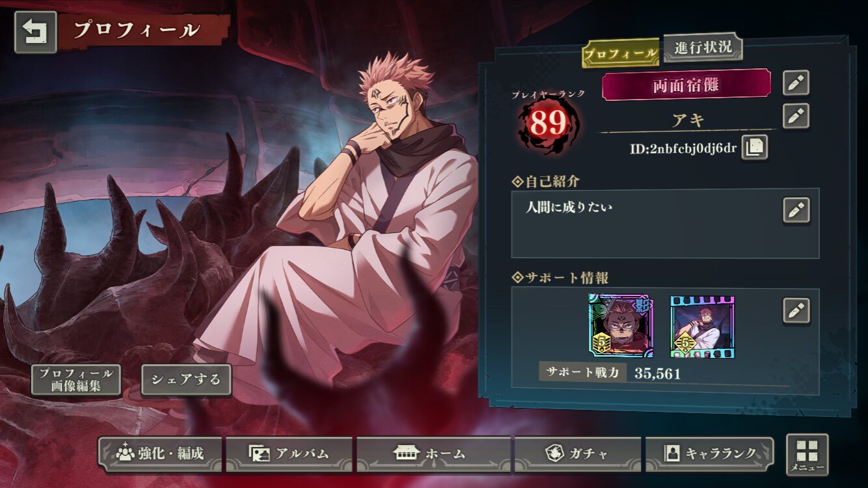Click the 人間に成りたい introduction field
Image resolution: width=868 pixels, height=488 pixels.
click(665, 223)
